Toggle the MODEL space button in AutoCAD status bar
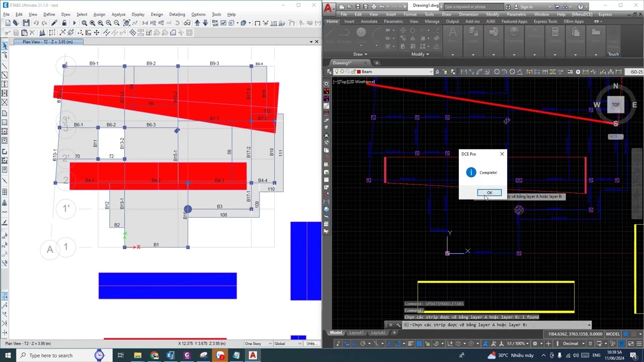 [613, 334]
